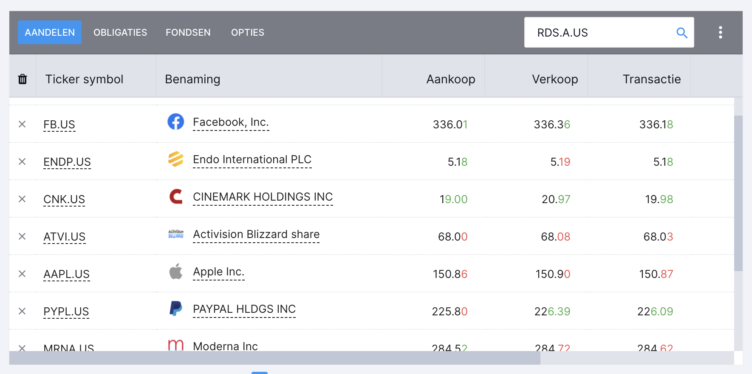Click the vertical scrollbar thumb
This screenshot has width=752, height=374.
pos(739,195)
